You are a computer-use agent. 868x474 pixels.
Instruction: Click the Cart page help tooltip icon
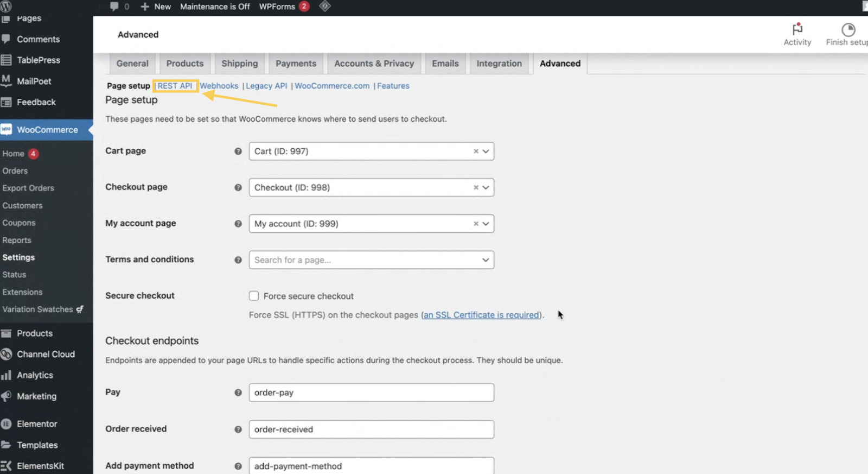pyautogui.click(x=238, y=151)
